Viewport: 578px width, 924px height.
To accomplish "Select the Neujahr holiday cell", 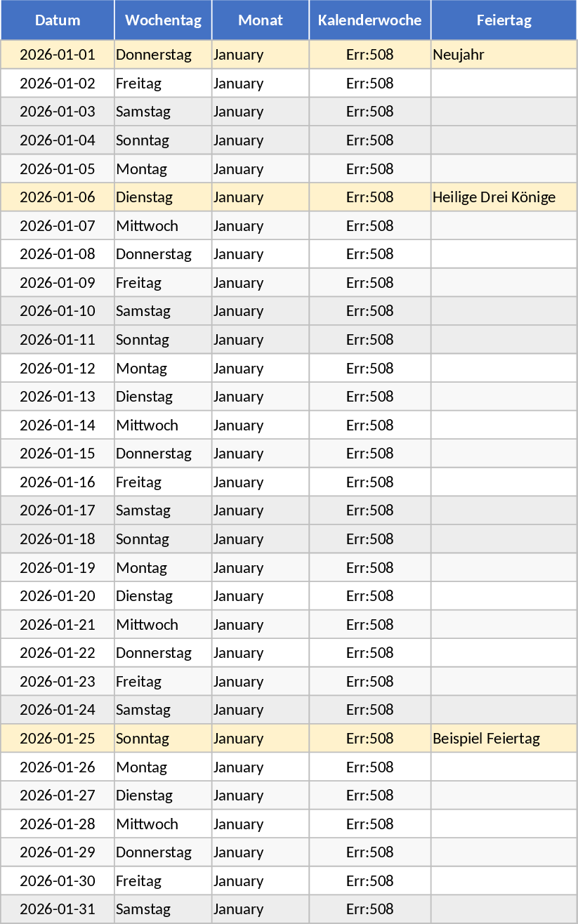I will click(x=504, y=55).
